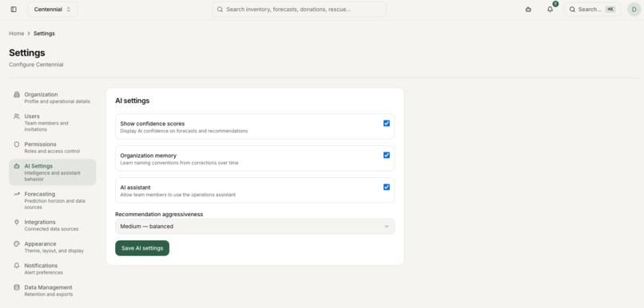
Task: Click the Users people icon
Action: click(17, 116)
